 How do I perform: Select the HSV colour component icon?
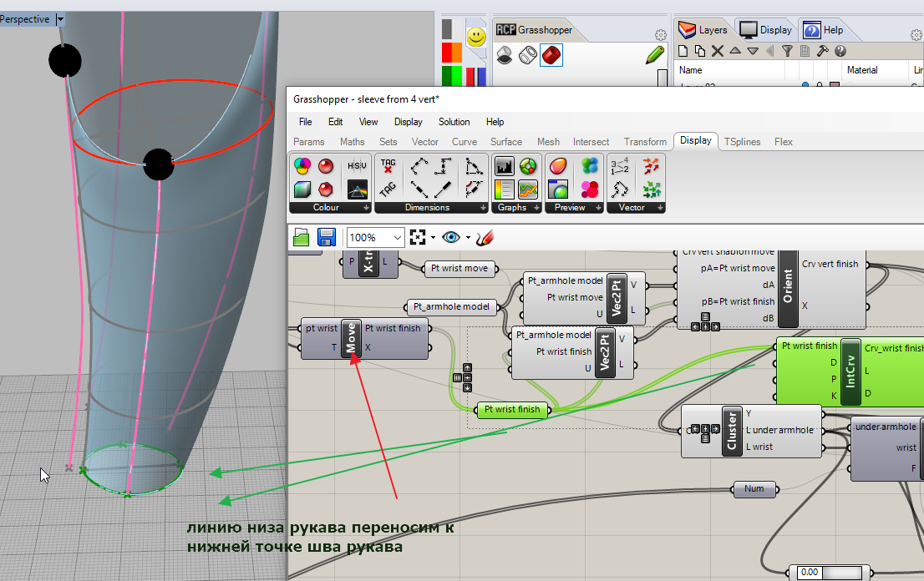click(358, 166)
